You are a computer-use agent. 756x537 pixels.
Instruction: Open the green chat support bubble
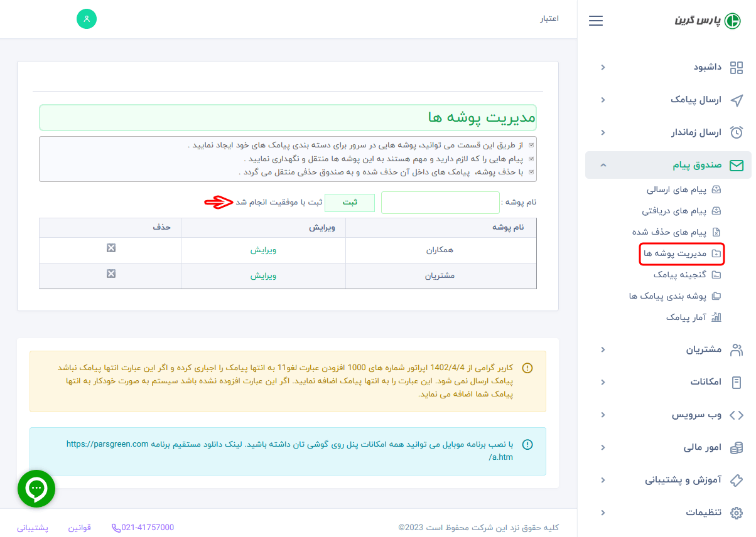(36, 489)
